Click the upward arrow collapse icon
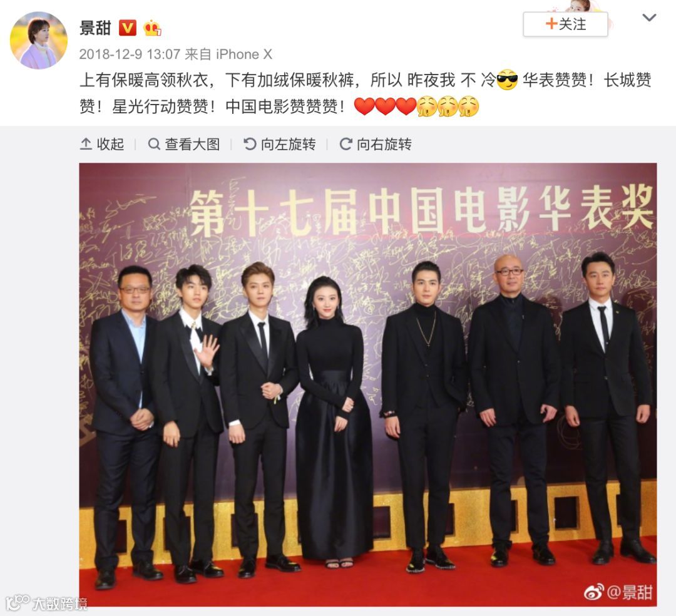Screen dimensions: 676x616 (86, 144)
